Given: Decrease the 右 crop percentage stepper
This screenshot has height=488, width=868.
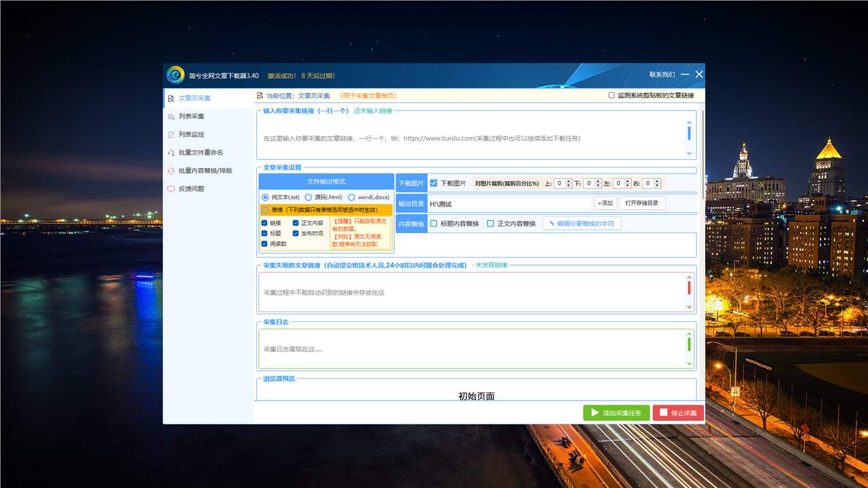Looking at the screenshot, I should 658,186.
